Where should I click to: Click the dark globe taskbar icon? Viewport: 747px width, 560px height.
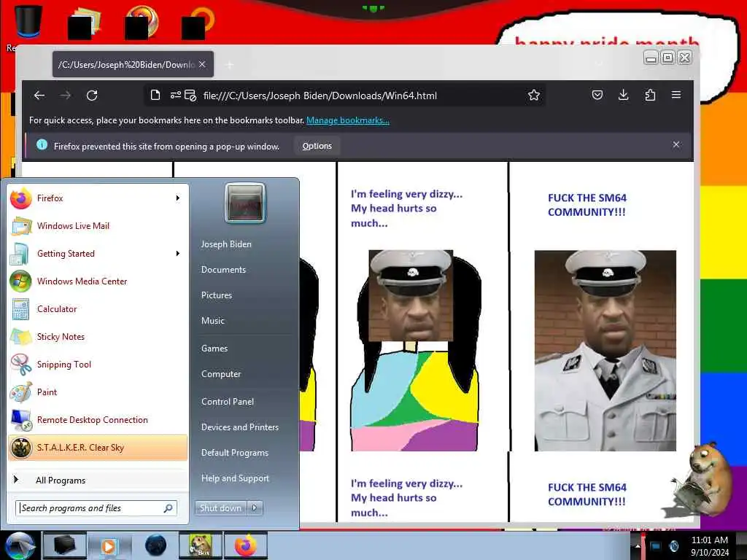(155, 545)
